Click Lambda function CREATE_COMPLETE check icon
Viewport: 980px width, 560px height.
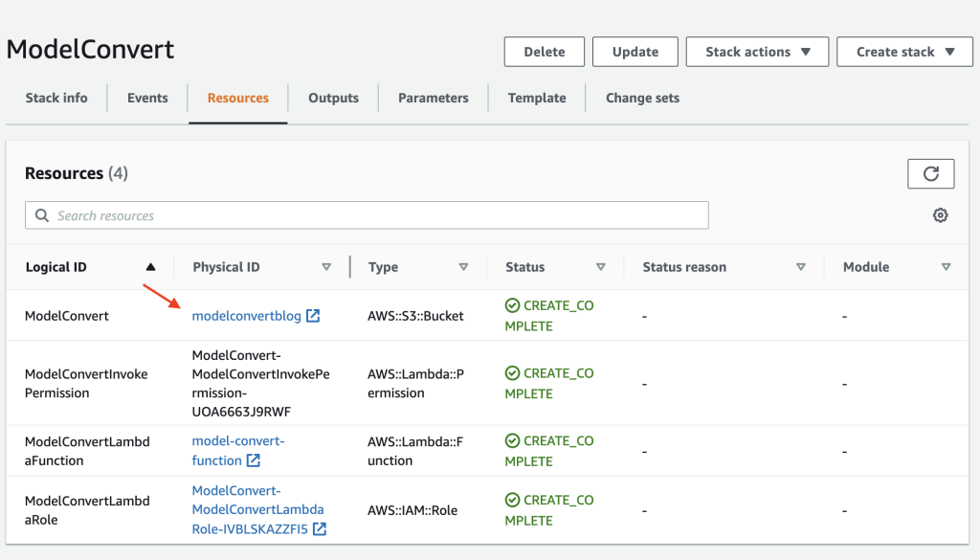click(x=512, y=441)
